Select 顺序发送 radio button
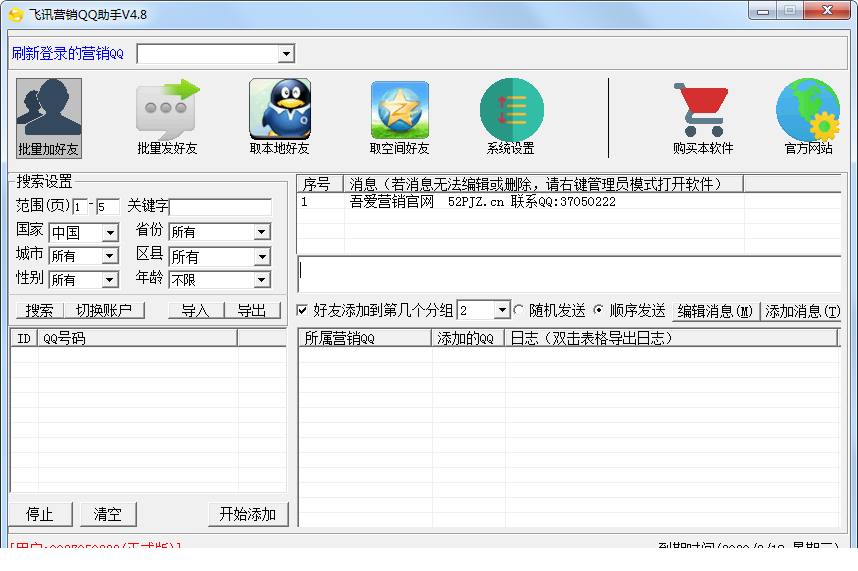 pos(599,310)
